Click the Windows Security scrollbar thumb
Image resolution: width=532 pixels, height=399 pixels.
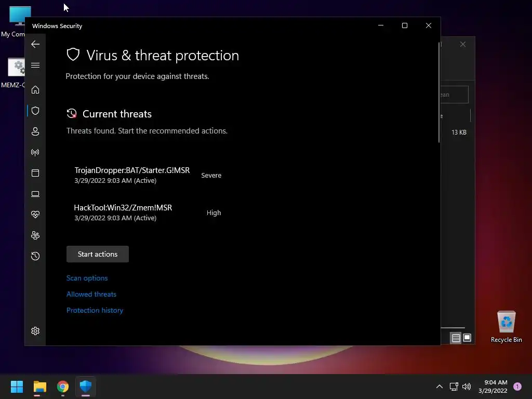(x=439, y=92)
